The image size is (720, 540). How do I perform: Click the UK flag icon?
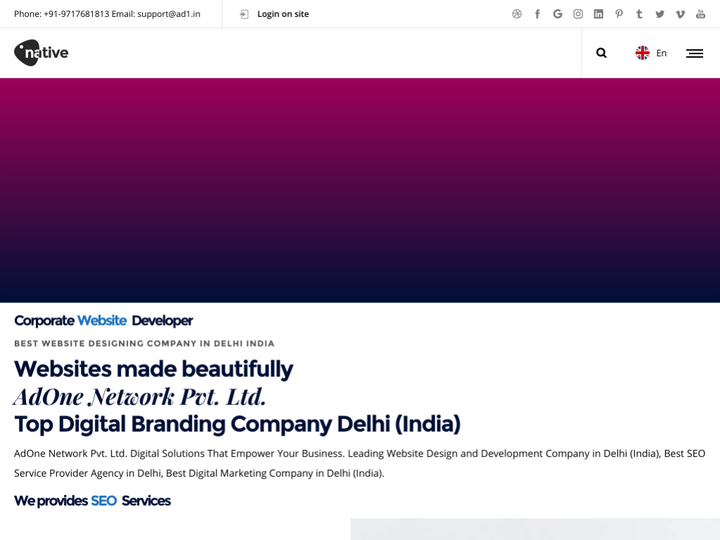coord(642,53)
